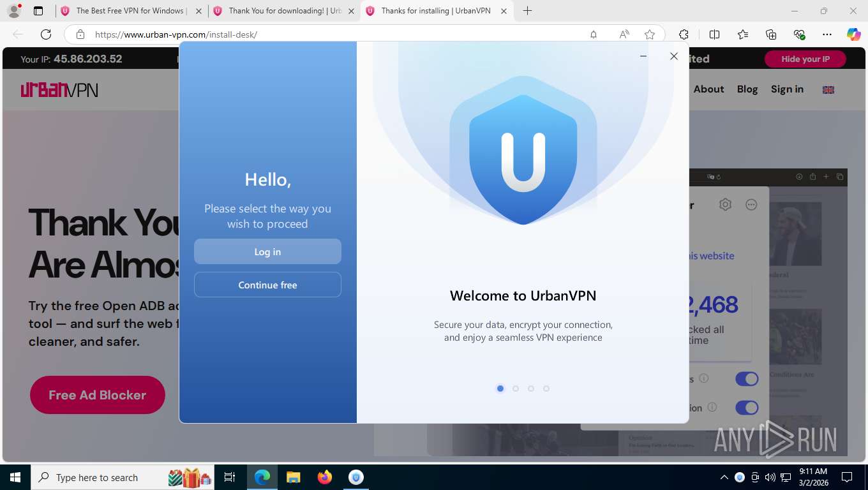
Task: View site information lock icon
Action: point(80,34)
